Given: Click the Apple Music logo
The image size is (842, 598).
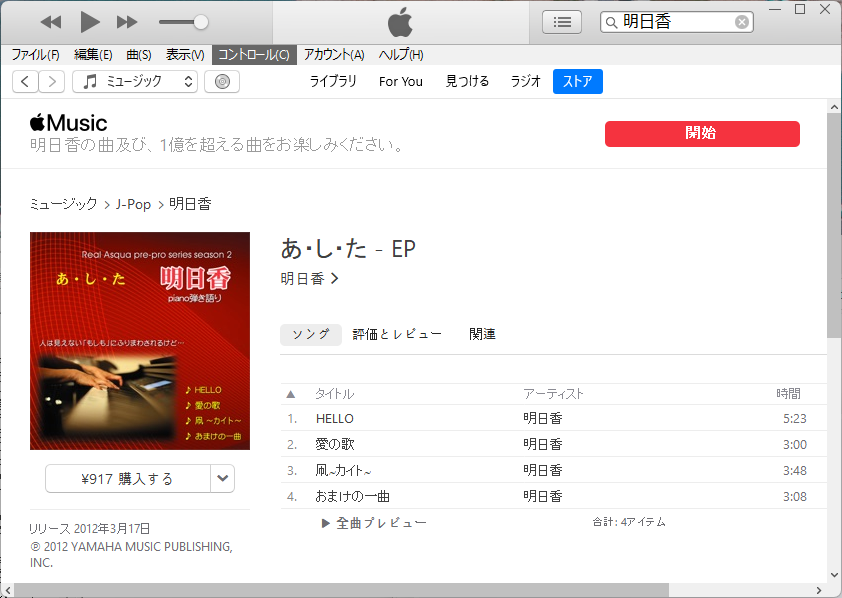Looking at the screenshot, I should pyautogui.click(x=68, y=123).
